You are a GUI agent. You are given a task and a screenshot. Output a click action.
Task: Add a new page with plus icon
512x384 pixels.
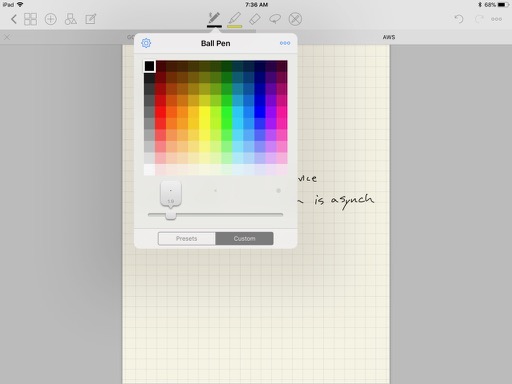[x=51, y=19]
